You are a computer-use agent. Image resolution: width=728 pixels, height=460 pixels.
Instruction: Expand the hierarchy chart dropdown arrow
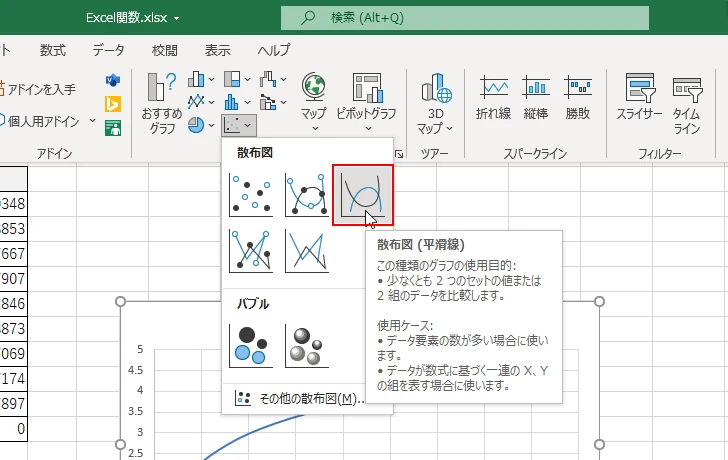tap(247, 80)
